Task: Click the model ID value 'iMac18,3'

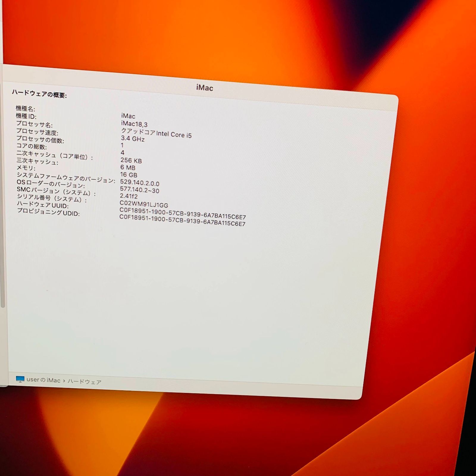Action: click(134, 124)
